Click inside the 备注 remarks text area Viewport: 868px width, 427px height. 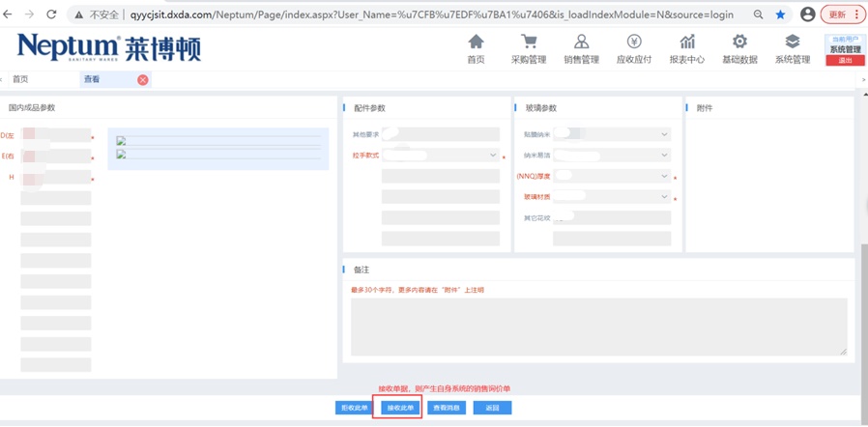pos(598,326)
